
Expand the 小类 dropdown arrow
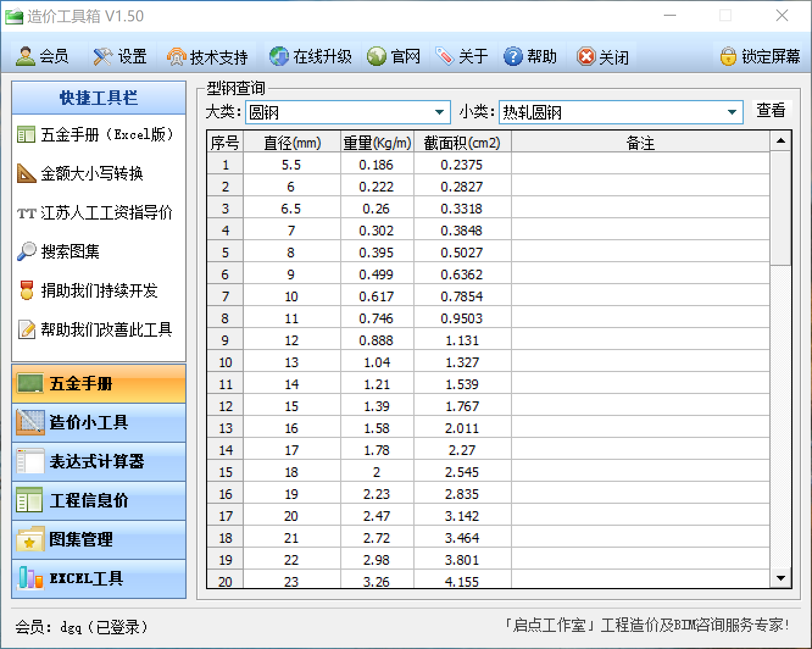point(732,112)
